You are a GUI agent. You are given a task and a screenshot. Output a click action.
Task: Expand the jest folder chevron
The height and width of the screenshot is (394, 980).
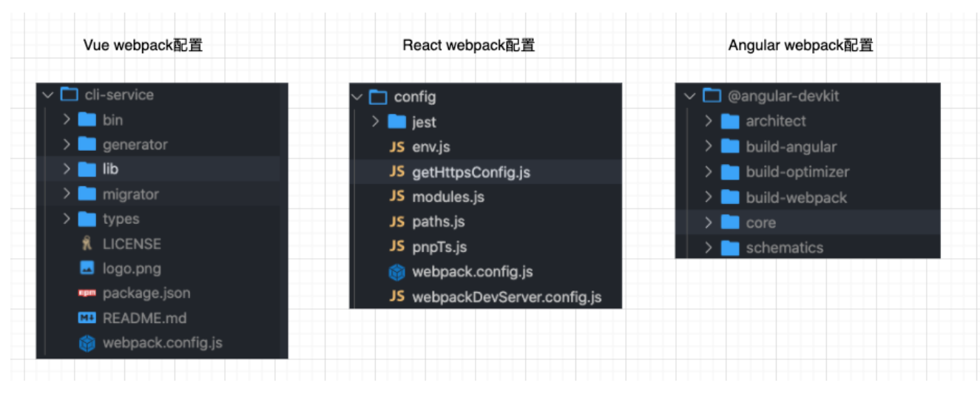coord(376,122)
